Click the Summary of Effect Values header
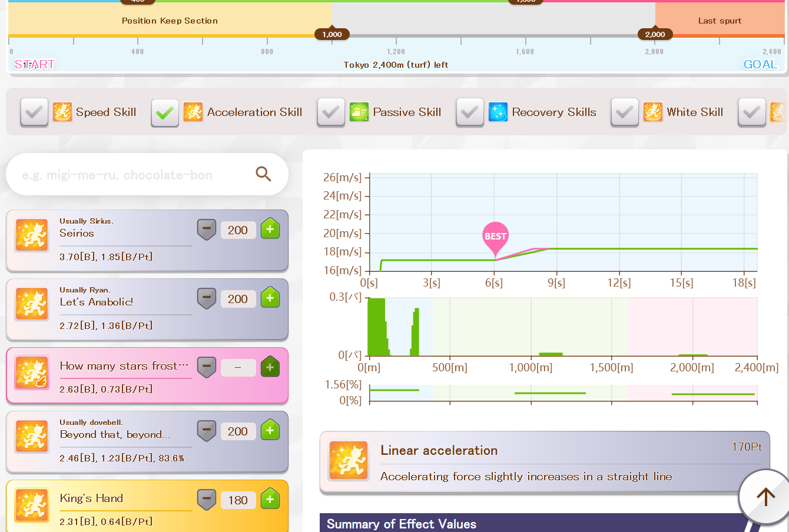The height and width of the screenshot is (532, 789). coord(402,524)
